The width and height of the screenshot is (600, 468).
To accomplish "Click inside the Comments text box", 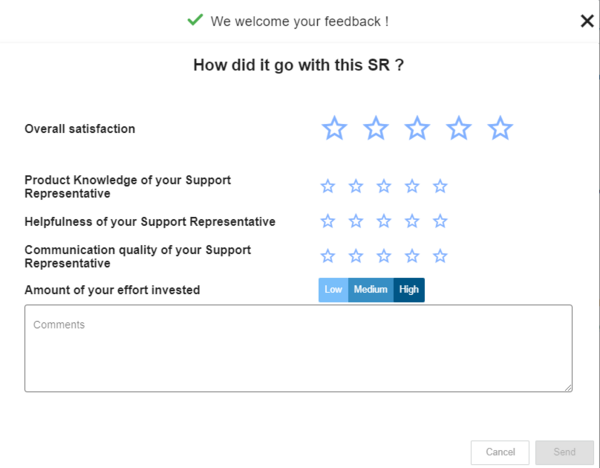I will click(x=298, y=348).
